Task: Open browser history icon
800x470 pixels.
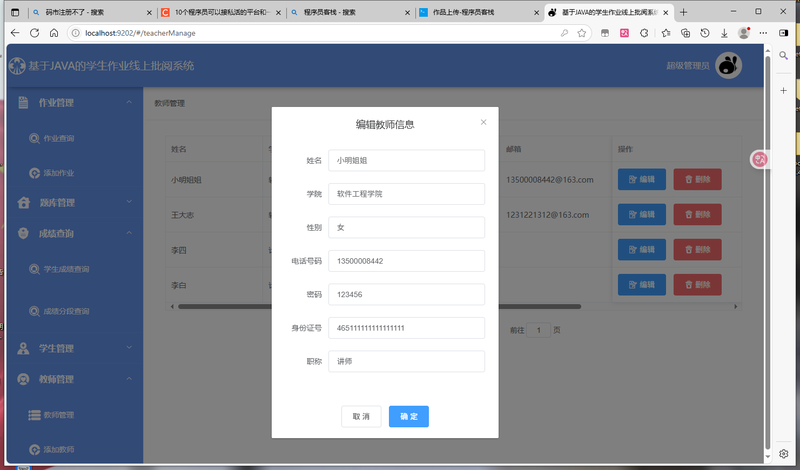Action: click(x=705, y=33)
